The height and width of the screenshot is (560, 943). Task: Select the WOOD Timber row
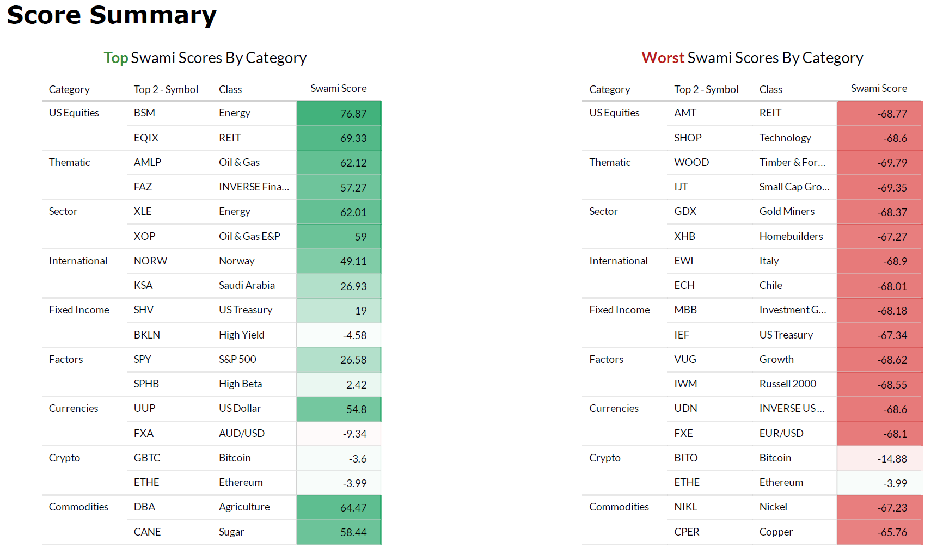[752, 162]
